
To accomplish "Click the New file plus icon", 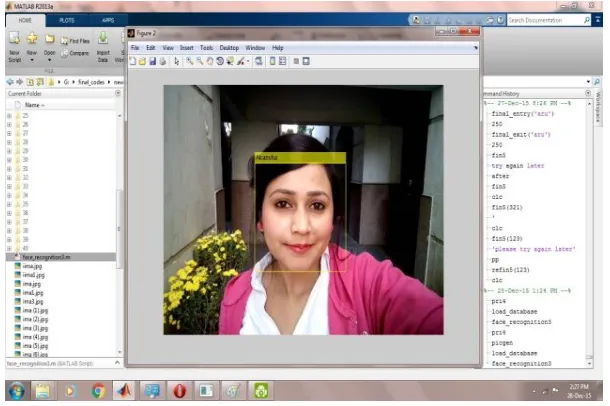I will pos(32,38).
